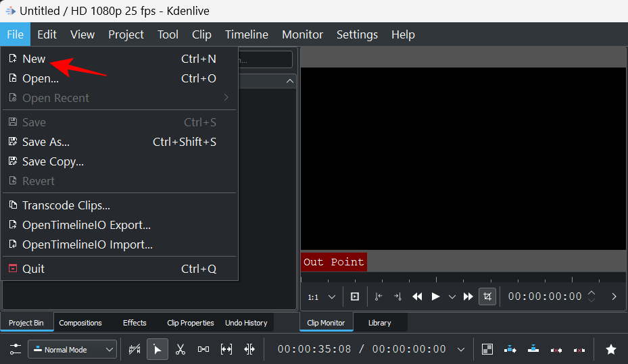Select the razor (scissors) tool
Image resolution: width=628 pixels, height=364 pixels.
180,349
